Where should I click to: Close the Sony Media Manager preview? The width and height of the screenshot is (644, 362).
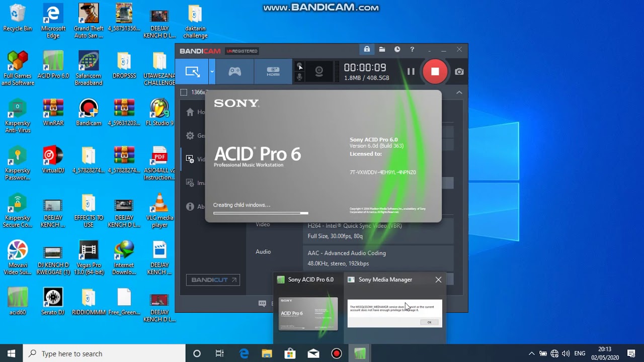point(438,280)
